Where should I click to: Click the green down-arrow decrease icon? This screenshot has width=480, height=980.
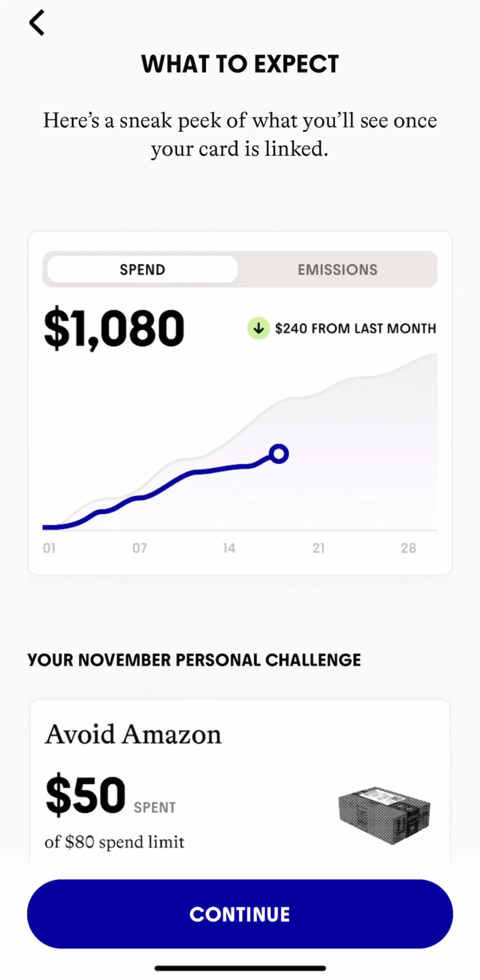(x=258, y=328)
